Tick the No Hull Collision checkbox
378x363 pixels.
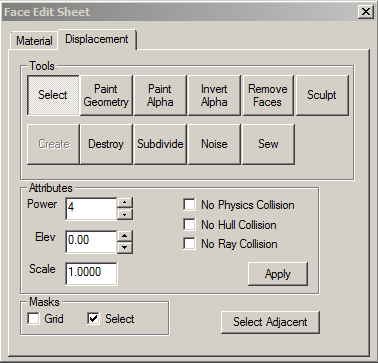point(189,224)
